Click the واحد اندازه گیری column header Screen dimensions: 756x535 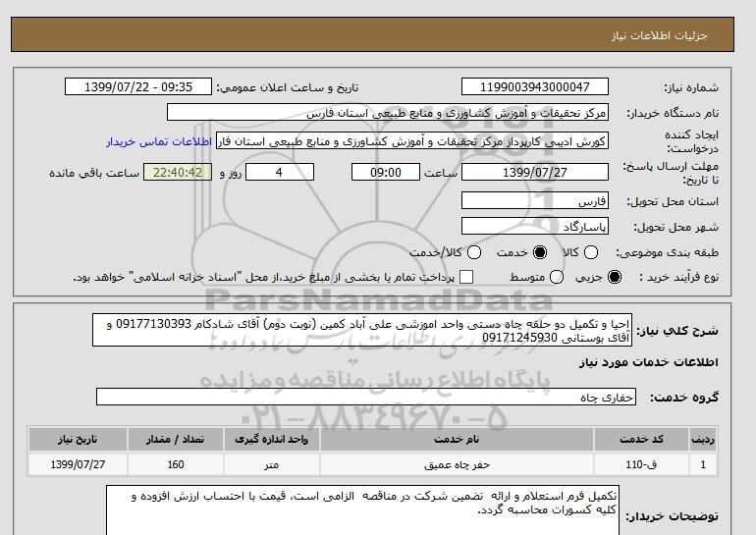(x=271, y=439)
